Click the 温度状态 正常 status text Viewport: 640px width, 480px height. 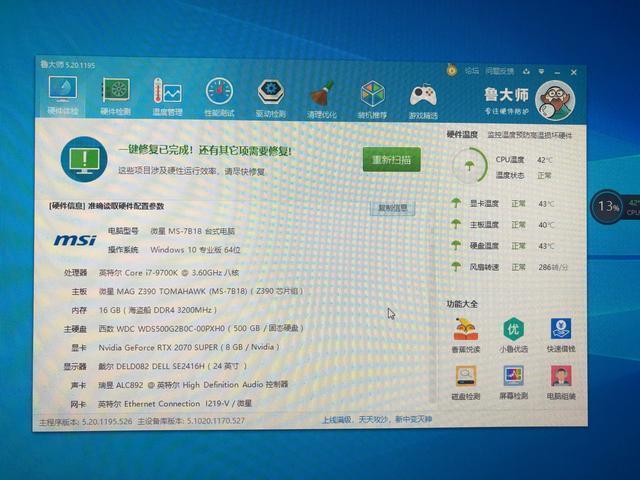point(523,176)
